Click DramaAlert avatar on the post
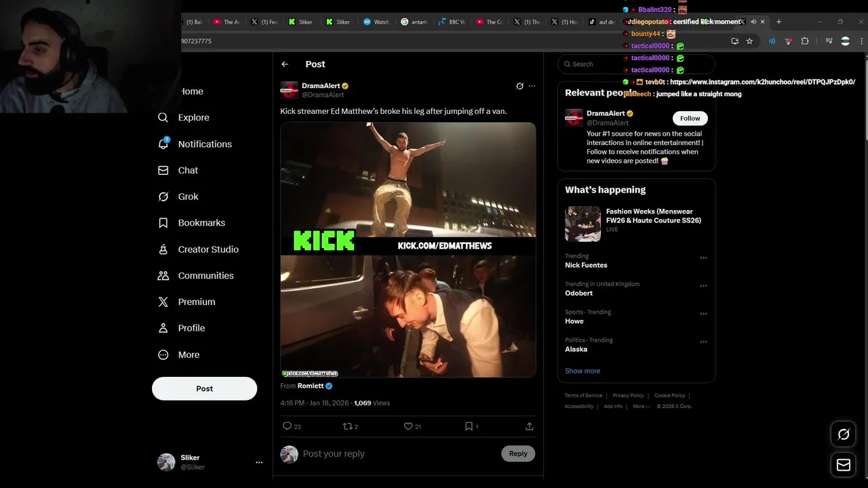 (289, 90)
